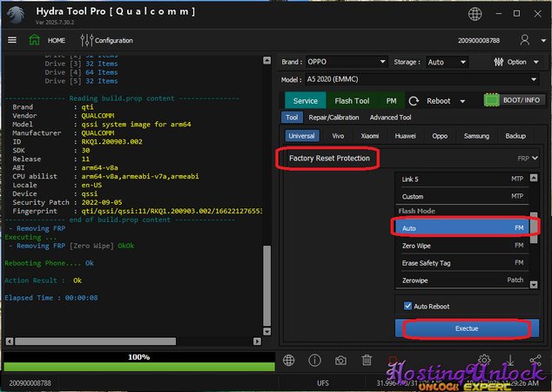Screen dimensions: 552x392
Task: Toggle the Auto Reboot checkbox
Action: click(408, 306)
